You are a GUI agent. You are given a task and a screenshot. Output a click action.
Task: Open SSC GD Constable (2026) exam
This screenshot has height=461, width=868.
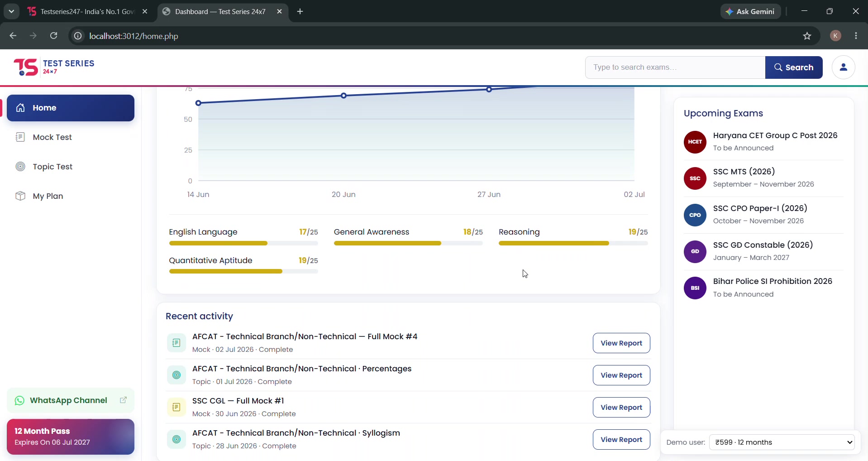(763, 251)
